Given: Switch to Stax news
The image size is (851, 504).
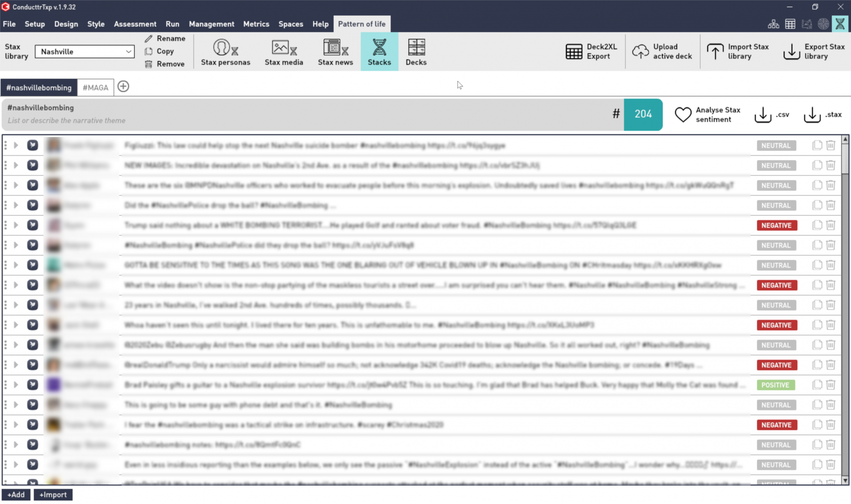Looking at the screenshot, I should coord(335,51).
